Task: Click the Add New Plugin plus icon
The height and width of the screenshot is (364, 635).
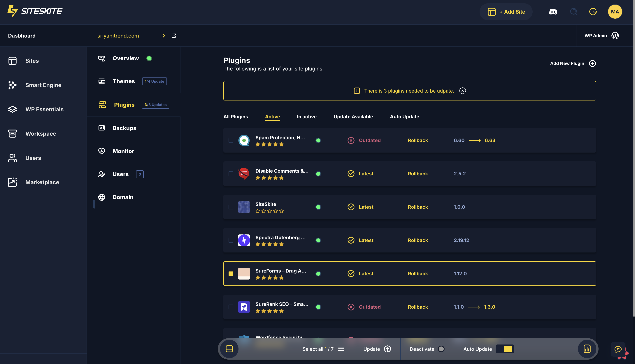Action: pos(592,63)
